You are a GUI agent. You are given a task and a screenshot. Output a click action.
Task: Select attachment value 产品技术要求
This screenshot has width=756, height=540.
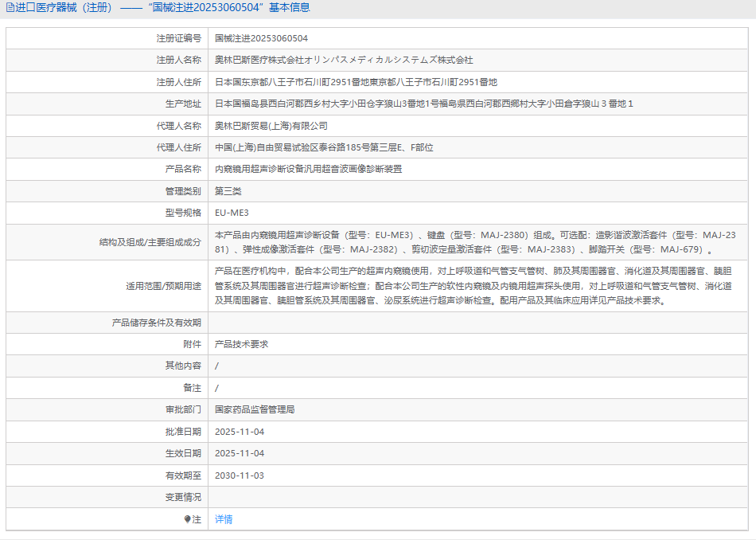242,344
